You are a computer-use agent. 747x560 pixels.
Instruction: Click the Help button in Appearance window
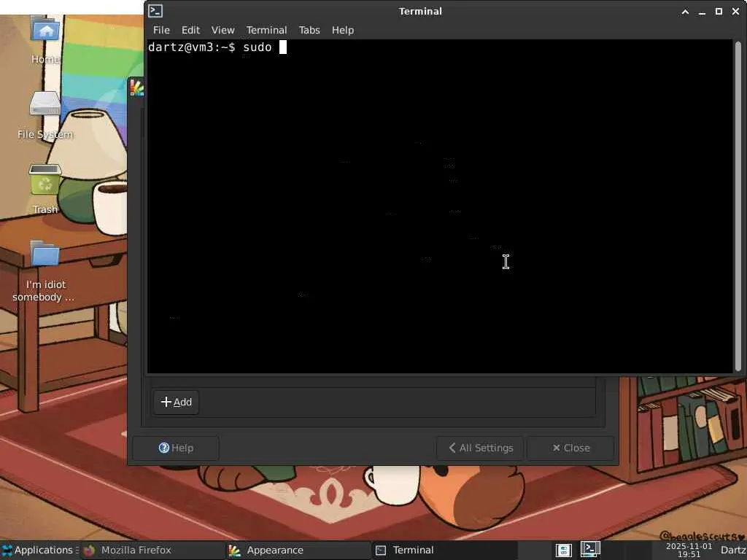(x=176, y=448)
